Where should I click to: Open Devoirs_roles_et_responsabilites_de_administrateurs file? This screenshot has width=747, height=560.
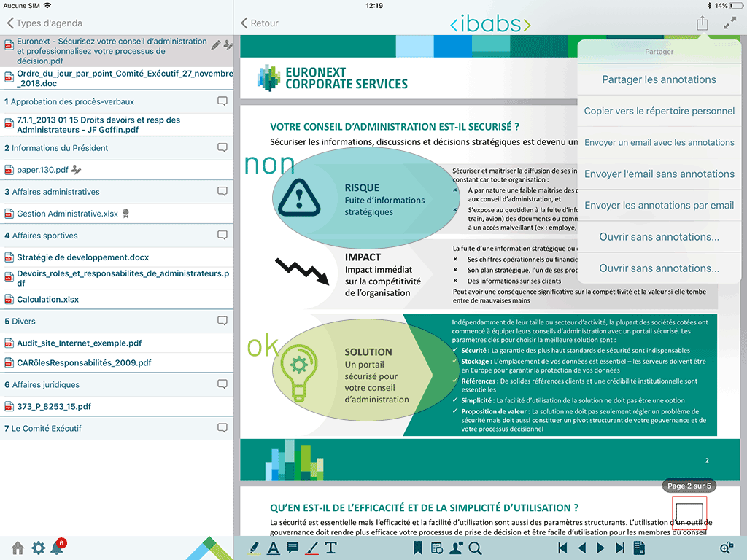(117, 278)
